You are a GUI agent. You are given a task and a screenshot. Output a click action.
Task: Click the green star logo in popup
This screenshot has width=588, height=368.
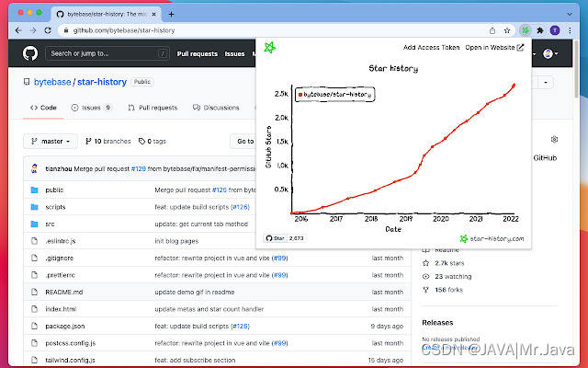(x=269, y=47)
